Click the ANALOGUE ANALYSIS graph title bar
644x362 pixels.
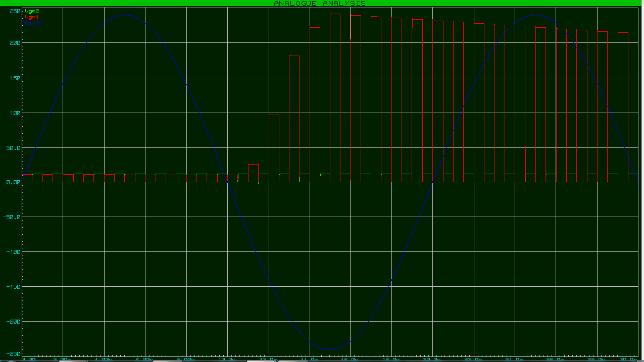[321, 3]
